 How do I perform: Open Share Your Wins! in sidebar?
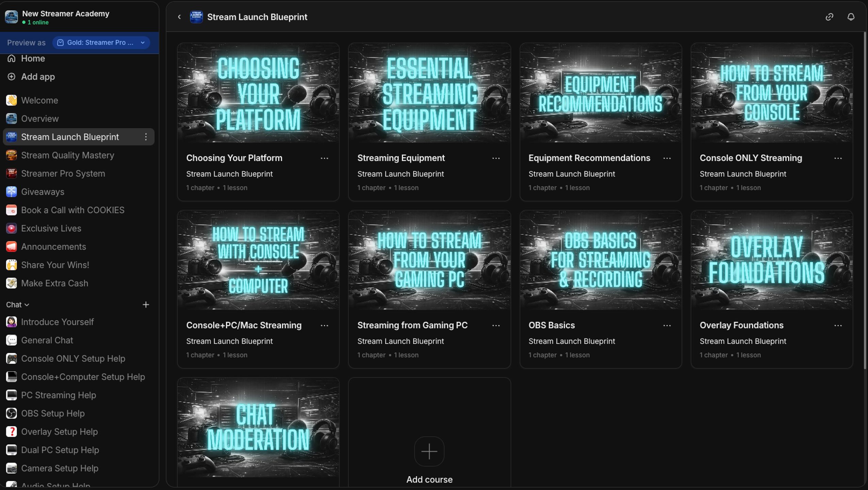[x=79, y=265]
